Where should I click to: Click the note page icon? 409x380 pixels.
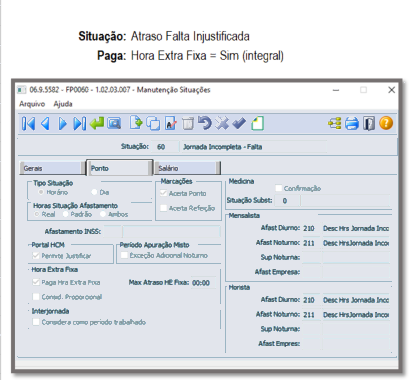tap(257, 124)
